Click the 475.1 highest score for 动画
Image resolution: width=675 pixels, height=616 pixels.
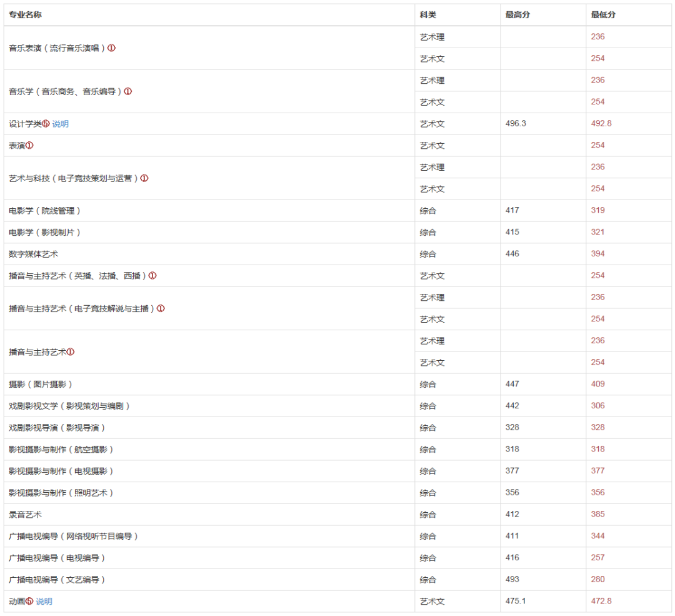point(516,601)
